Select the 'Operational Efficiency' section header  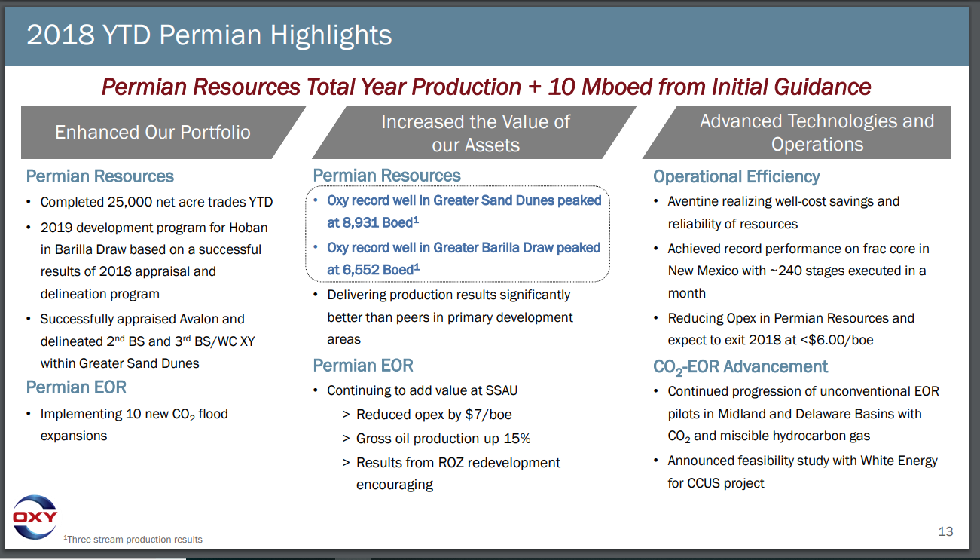click(x=736, y=176)
